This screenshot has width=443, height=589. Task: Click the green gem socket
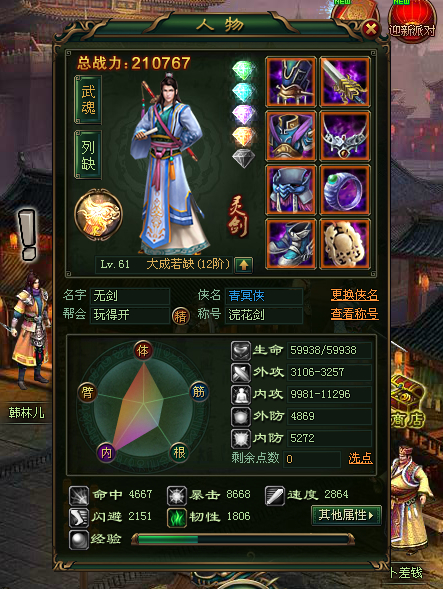(243, 70)
